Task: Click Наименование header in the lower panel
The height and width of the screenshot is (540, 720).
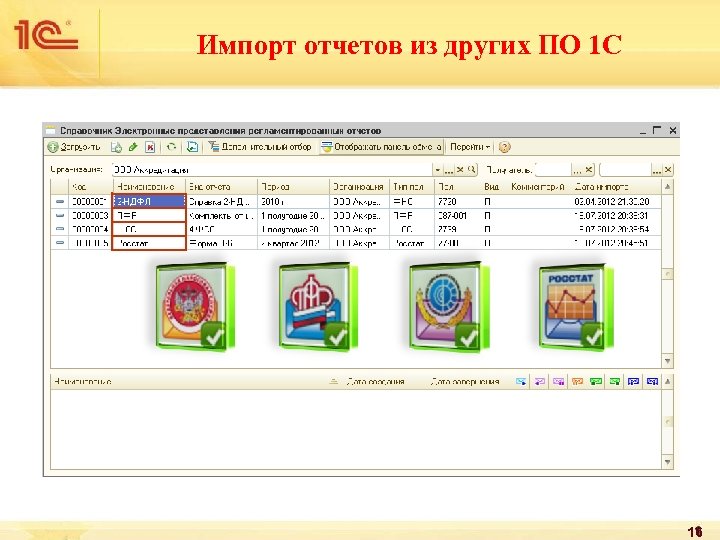Action: point(83,382)
